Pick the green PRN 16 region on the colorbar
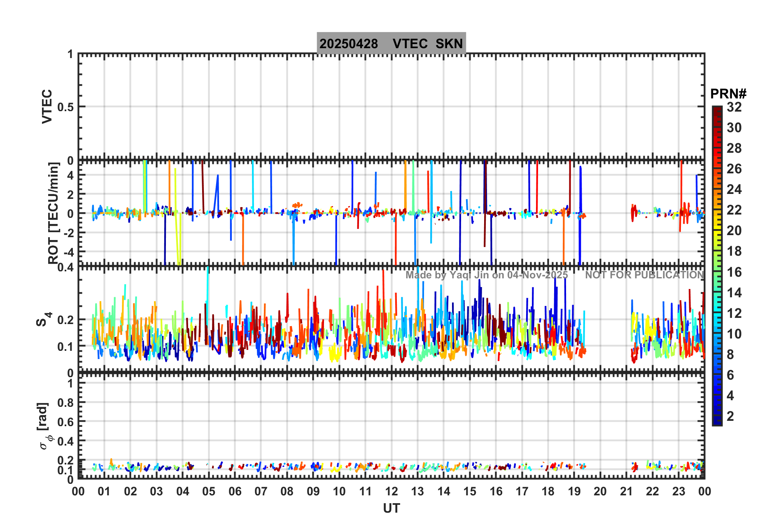783x532 pixels. pos(717,273)
